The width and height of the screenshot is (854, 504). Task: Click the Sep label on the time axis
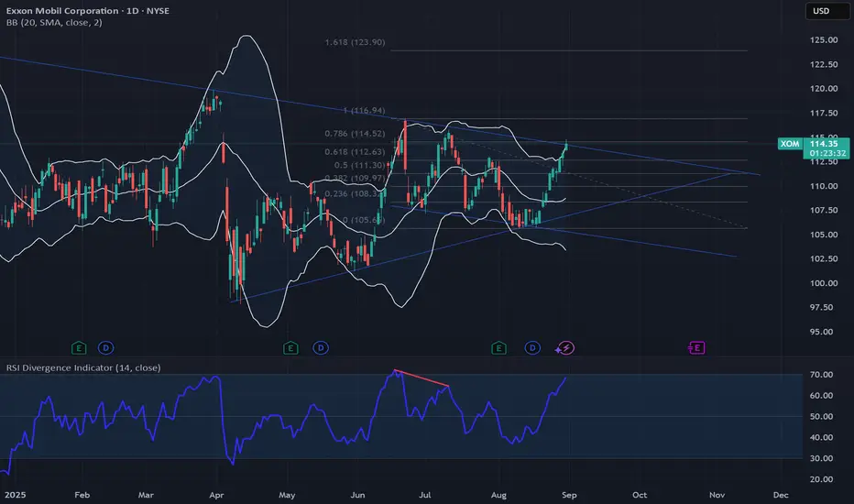pyautogui.click(x=569, y=495)
